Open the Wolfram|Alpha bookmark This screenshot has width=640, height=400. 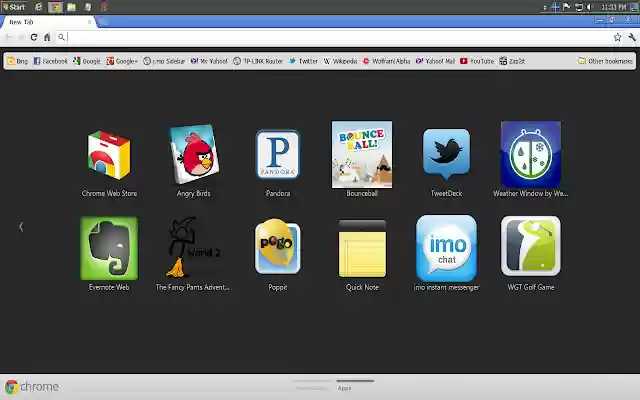tap(386, 61)
